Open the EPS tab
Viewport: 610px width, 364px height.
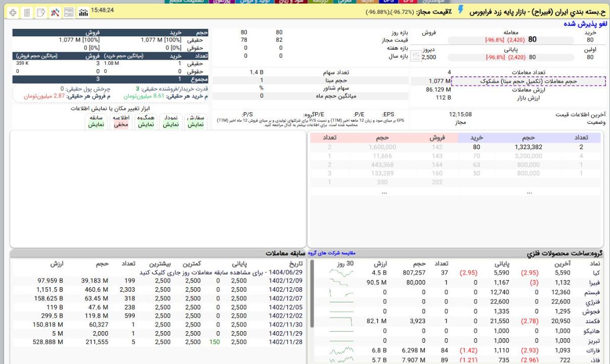click(x=408, y=2)
